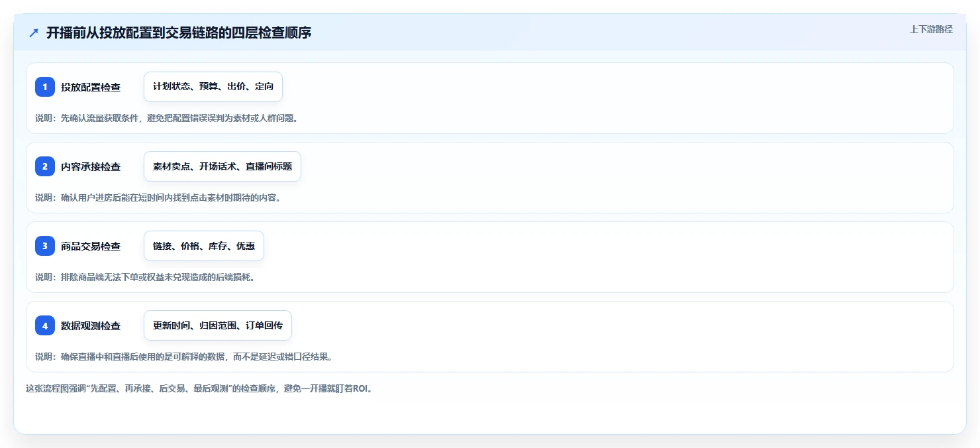
Task: Click the arrow icon beside the flowchart title
Action: coord(34,32)
